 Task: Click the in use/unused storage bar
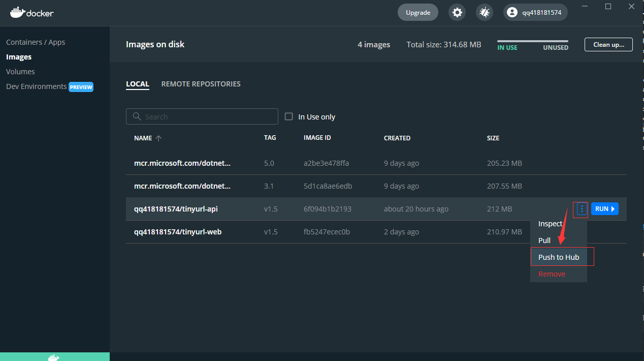tap(533, 41)
